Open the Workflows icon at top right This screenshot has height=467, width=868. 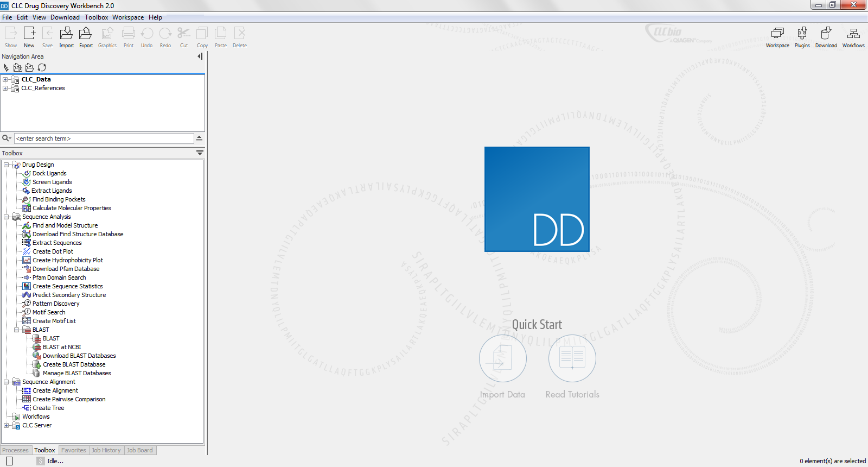pyautogui.click(x=853, y=34)
